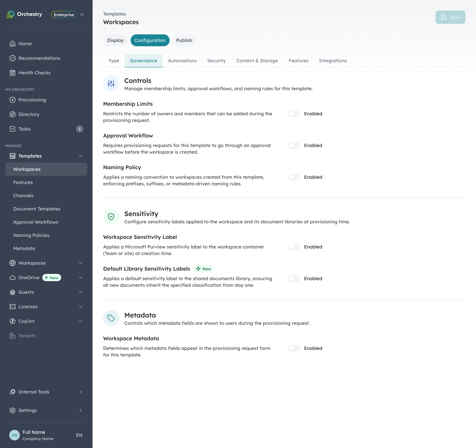This screenshot has height=448, width=476.
Task: Enable the Workspace Sensitivity Label toggle
Action: [294, 247]
